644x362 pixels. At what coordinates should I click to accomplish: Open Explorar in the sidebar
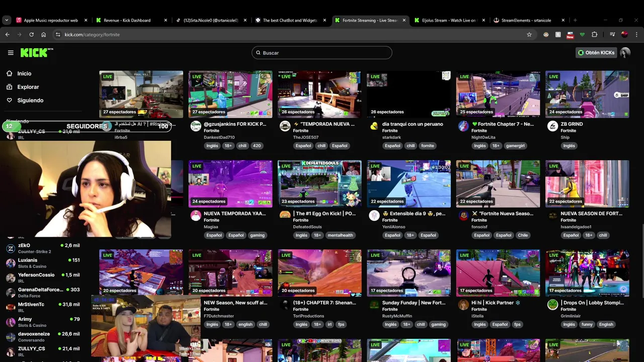click(x=28, y=87)
